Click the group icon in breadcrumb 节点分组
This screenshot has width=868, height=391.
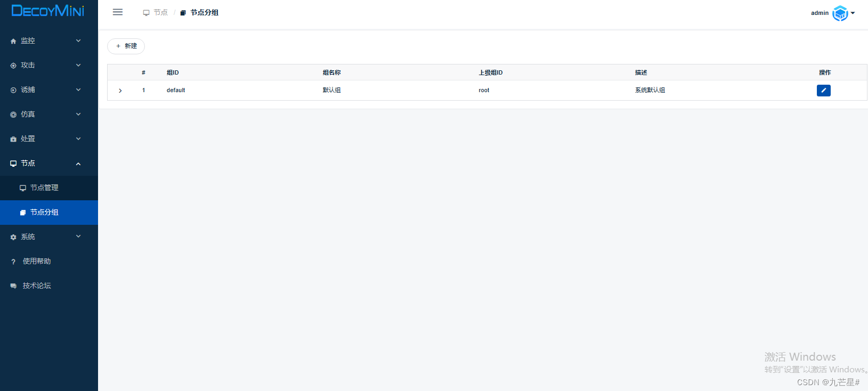coord(183,13)
